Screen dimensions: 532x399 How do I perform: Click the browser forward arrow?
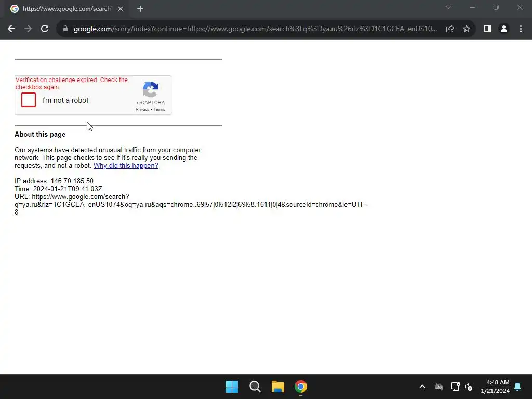tap(28, 29)
